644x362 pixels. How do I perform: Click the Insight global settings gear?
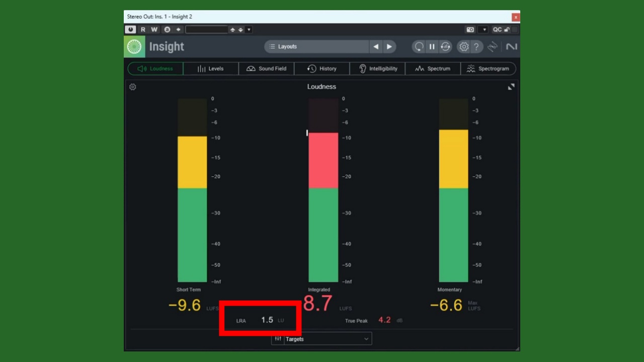pyautogui.click(x=463, y=47)
